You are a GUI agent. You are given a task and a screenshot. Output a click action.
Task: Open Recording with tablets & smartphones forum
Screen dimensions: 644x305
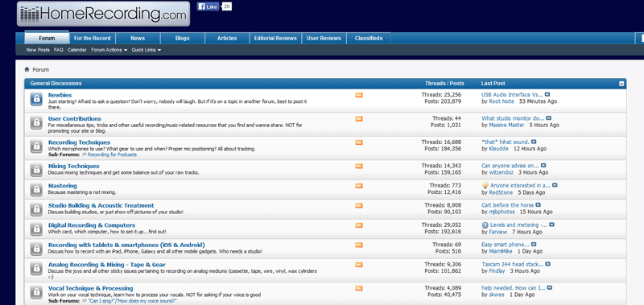click(126, 245)
